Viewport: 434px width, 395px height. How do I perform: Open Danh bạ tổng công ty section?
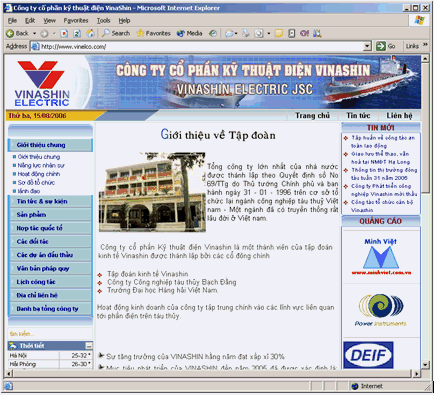[50, 309]
